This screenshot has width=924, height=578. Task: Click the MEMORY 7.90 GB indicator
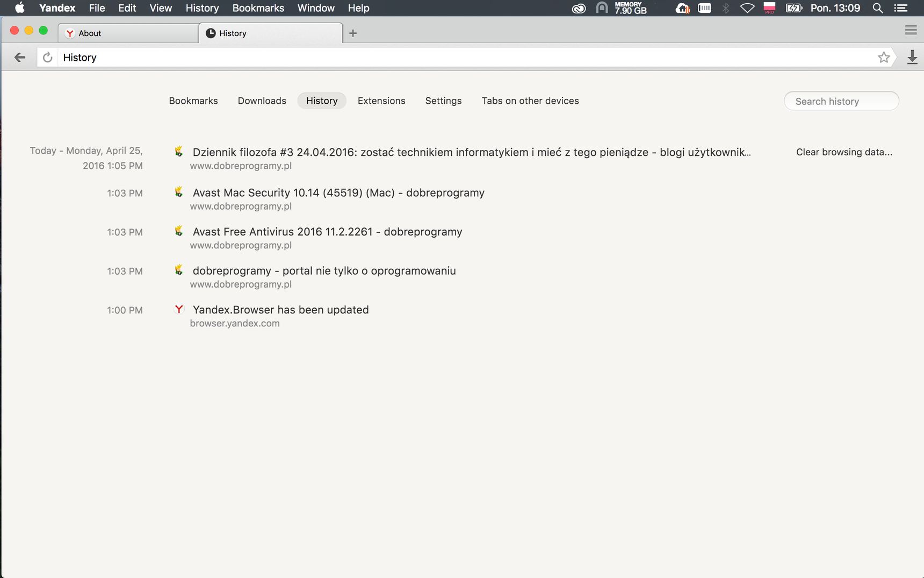[x=631, y=8]
